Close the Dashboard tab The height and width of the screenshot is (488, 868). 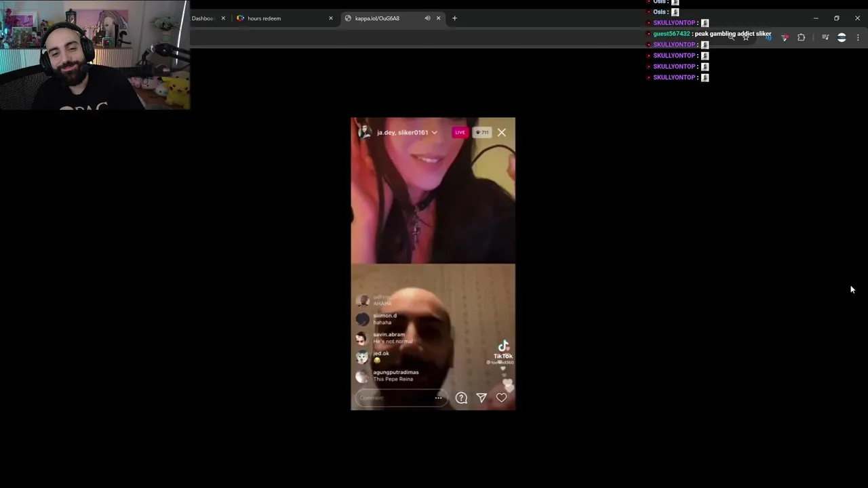(223, 18)
